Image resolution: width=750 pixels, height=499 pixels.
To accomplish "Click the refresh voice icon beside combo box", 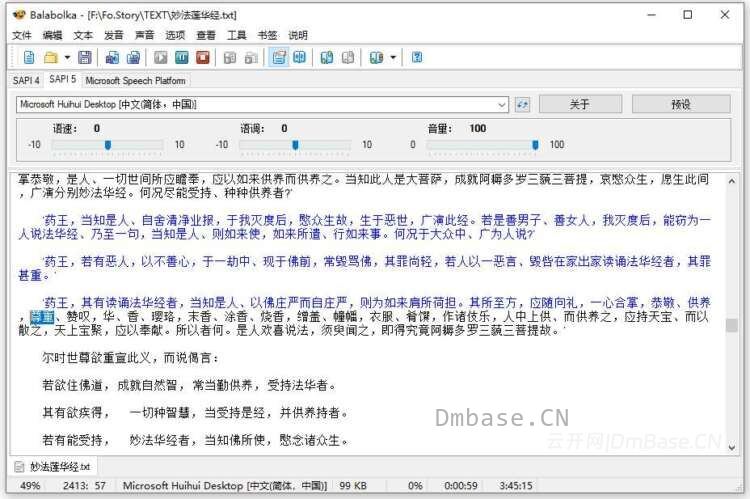I will (522, 104).
